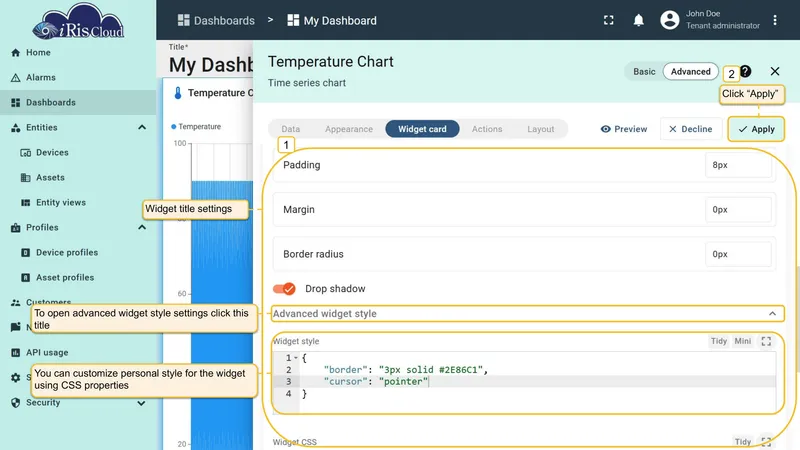Click the thermometer icon on widget
The height and width of the screenshot is (450, 800).
178,93
